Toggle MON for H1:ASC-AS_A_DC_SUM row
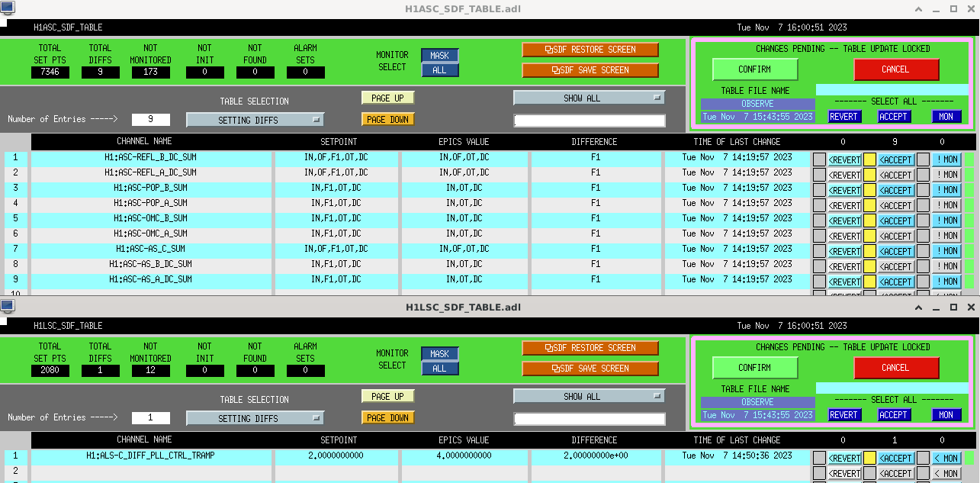The image size is (980, 483). click(x=946, y=282)
